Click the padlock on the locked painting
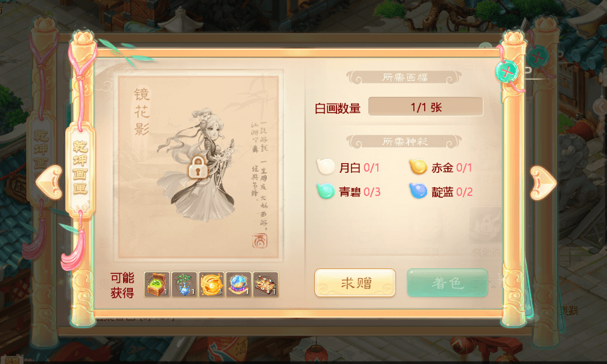The width and height of the screenshot is (607, 364). click(x=198, y=167)
